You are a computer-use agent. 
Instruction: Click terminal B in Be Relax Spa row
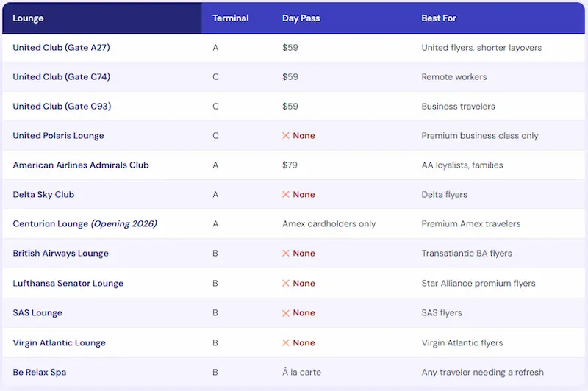[x=215, y=372]
